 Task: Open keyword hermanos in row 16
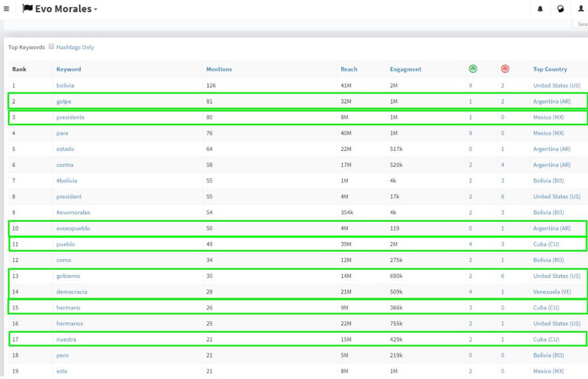click(69, 323)
